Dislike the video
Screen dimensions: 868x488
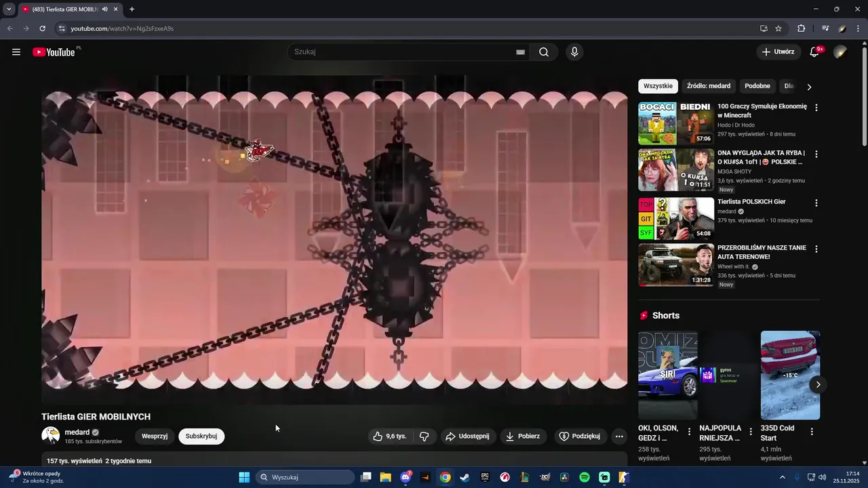(x=425, y=436)
